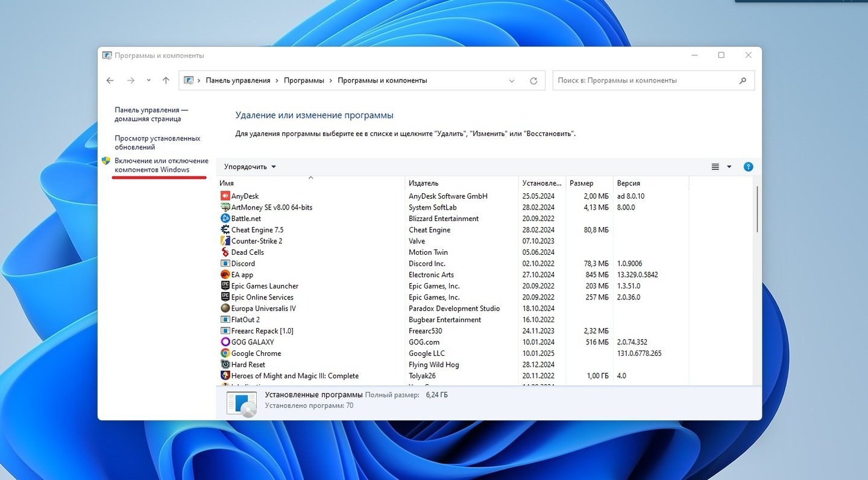Select the Tolyak26 publisher cell
This screenshot has width=868, height=480.
[x=423, y=376]
